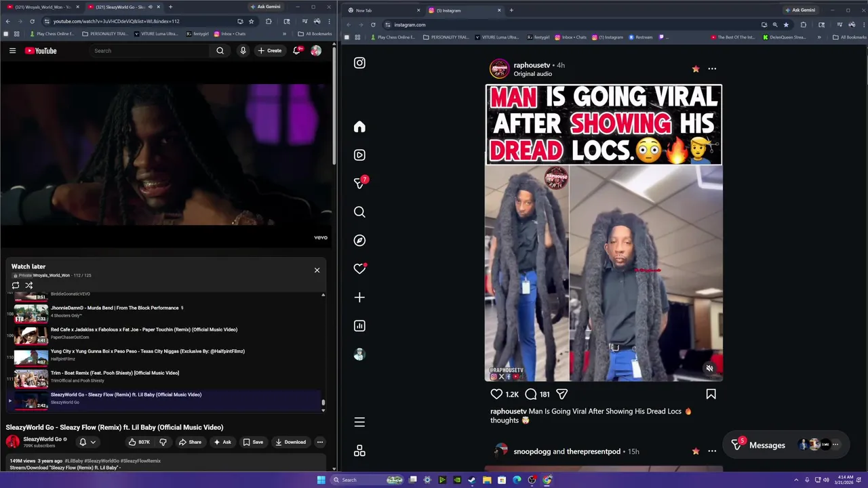Like the raphousetv post
This screenshot has height=488, width=868.
pyautogui.click(x=496, y=394)
